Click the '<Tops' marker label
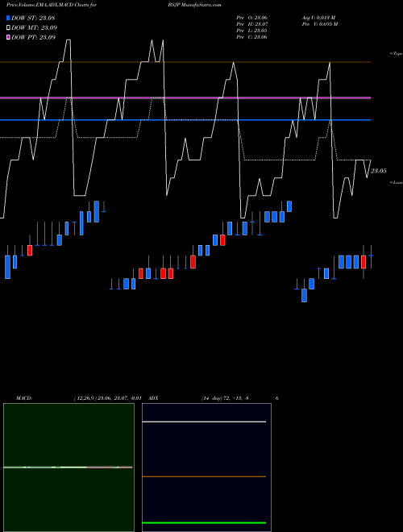 (x=396, y=54)
